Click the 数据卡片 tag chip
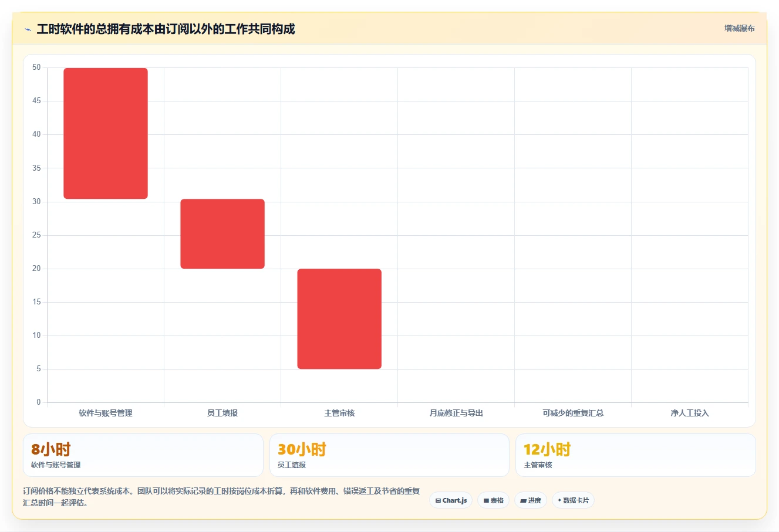Image resolution: width=779 pixels, height=532 pixels. pyautogui.click(x=573, y=500)
